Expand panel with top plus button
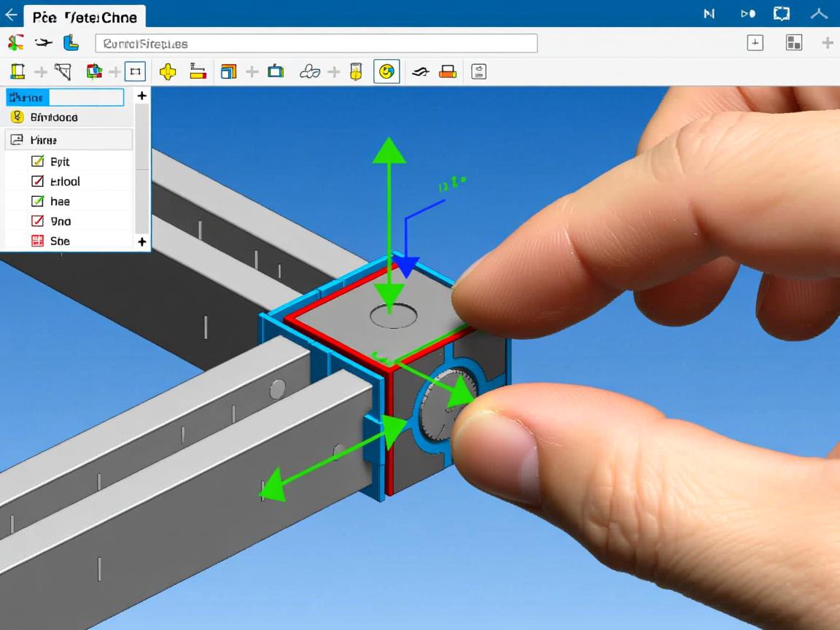 pos(141,96)
